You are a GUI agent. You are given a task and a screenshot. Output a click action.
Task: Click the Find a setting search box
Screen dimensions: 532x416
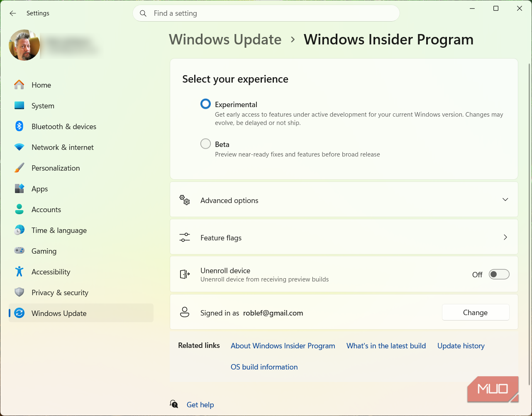click(x=266, y=13)
